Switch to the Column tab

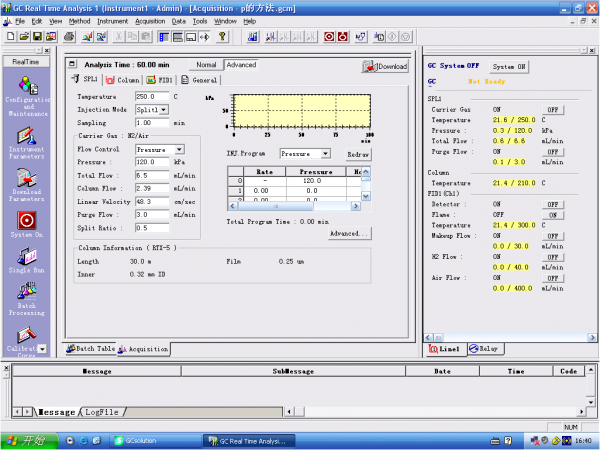[123, 80]
